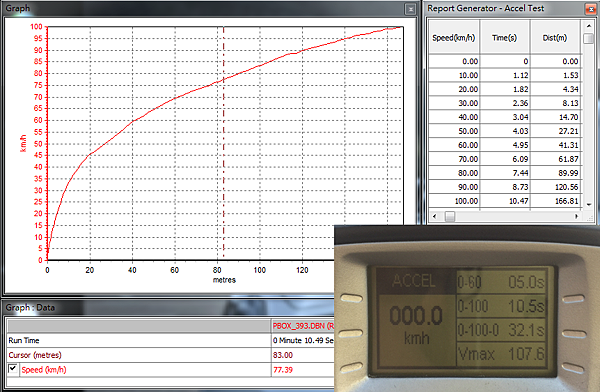The width and height of the screenshot is (600, 392).
Task: Click the left arrow of report horizontal scrollbar
Action: coord(434,217)
